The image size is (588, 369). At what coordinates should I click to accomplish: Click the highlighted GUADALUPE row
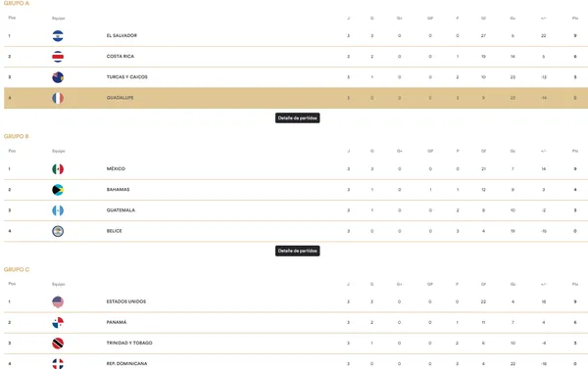tap(296, 98)
